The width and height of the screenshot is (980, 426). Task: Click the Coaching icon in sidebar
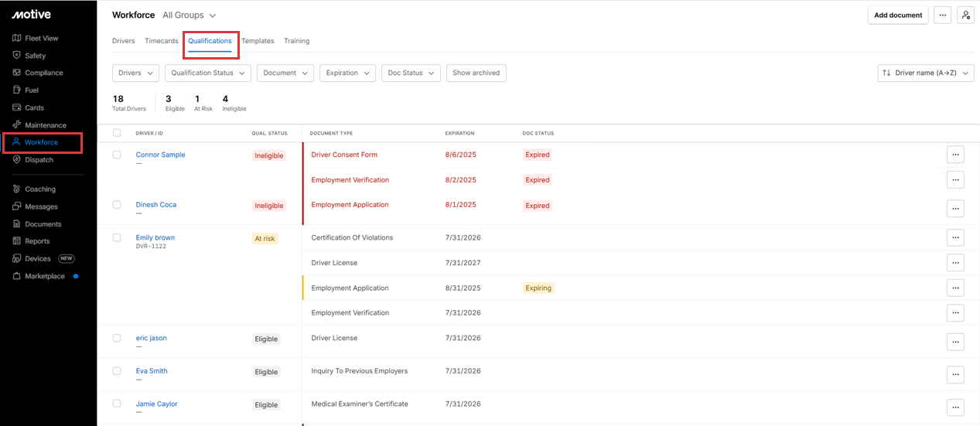click(16, 189)
